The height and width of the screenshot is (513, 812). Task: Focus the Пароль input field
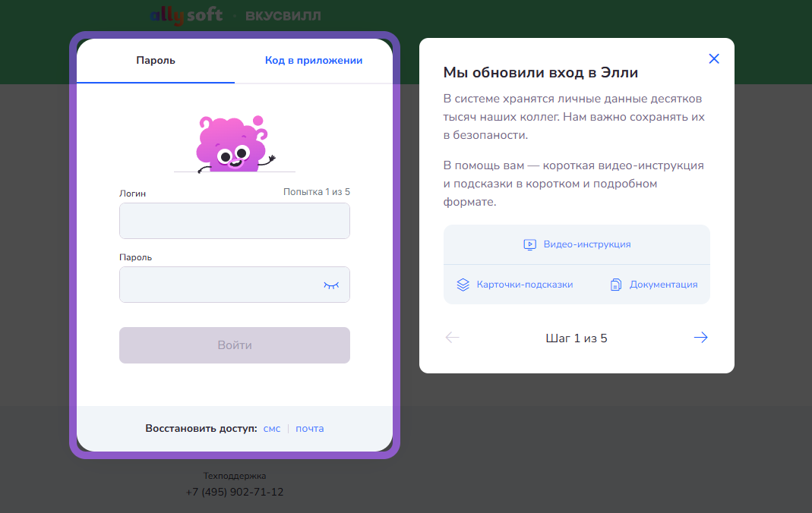tap(220, 285)
